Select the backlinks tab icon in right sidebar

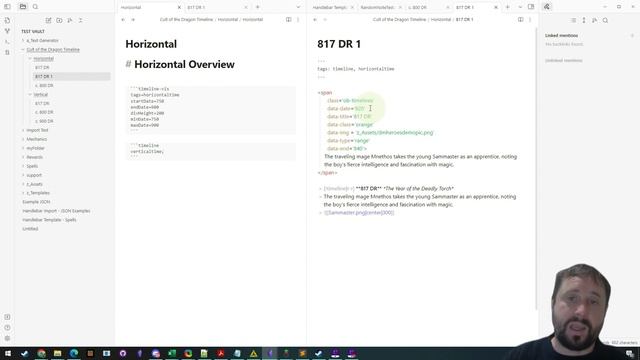tap(547, 7)
